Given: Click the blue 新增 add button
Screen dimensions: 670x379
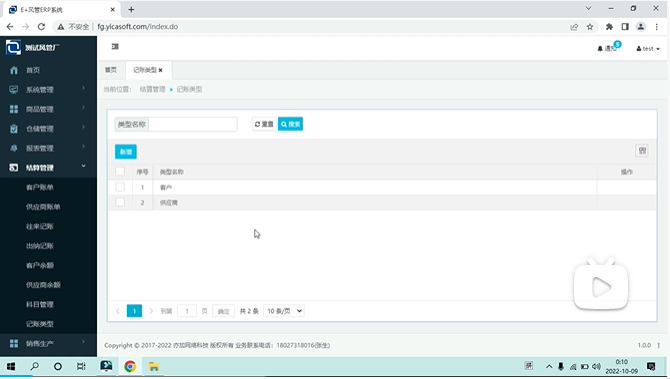Looking at the screenshot, I should (x=126, y=152).
